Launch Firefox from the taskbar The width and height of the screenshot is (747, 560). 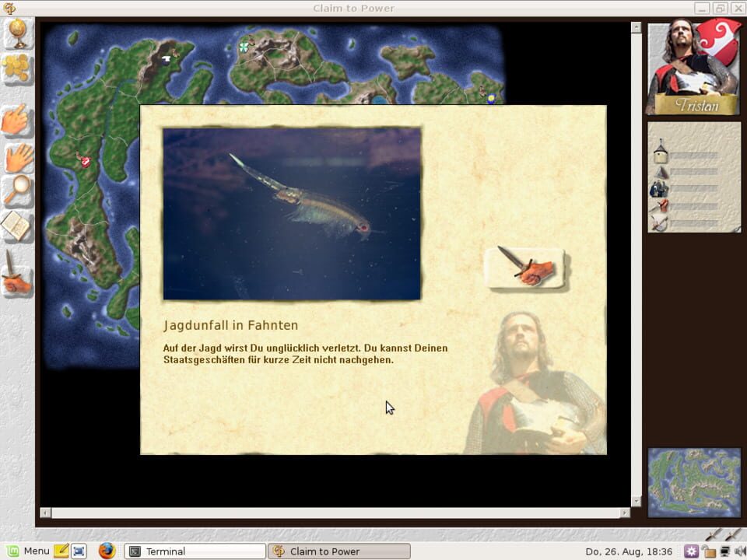pyautogui.click(x=107, y=551)
